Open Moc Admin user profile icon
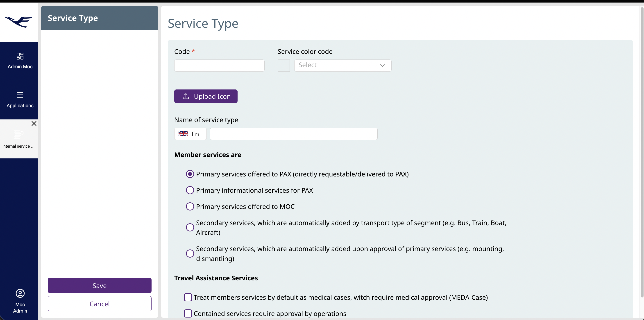The height and width of the screenshot is (320, 644). (20, 293)
